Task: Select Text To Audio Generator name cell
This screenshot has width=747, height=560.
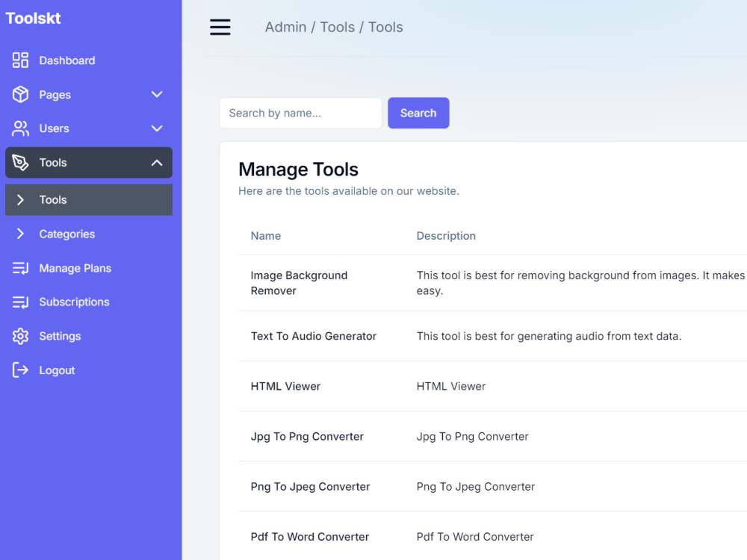Action: 314,336
